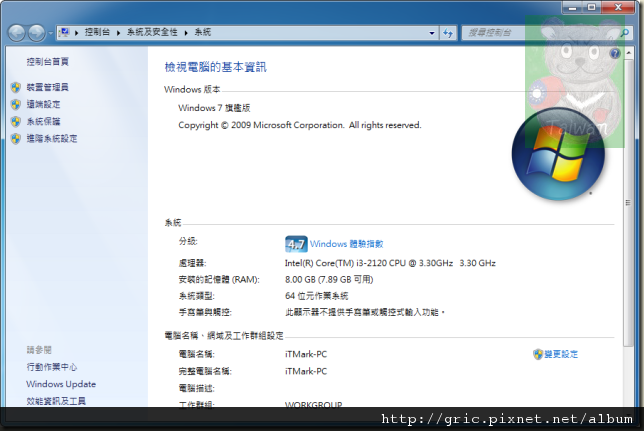
Task: Click the refresh button beside address bar
Action: point(448,33)
